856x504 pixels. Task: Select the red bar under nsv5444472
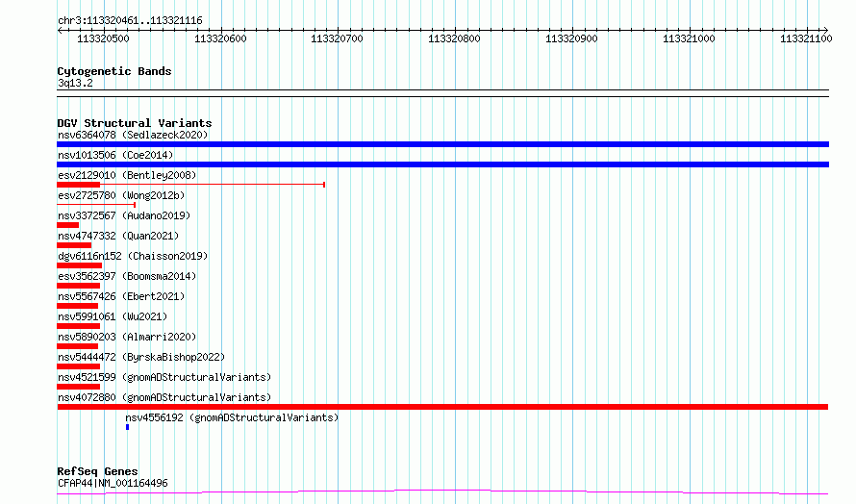click(78, 366)
